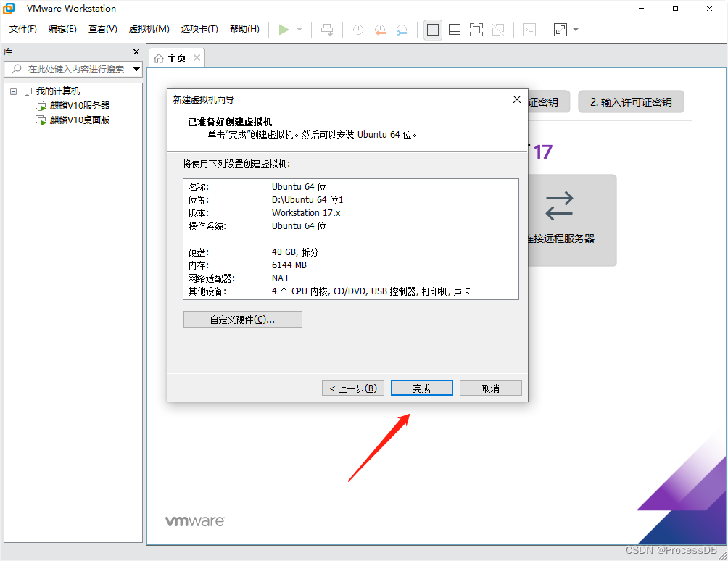Screen dimensions: 728x561
Task: Click the connect remote server arrows icon
Action: [559, 206]
